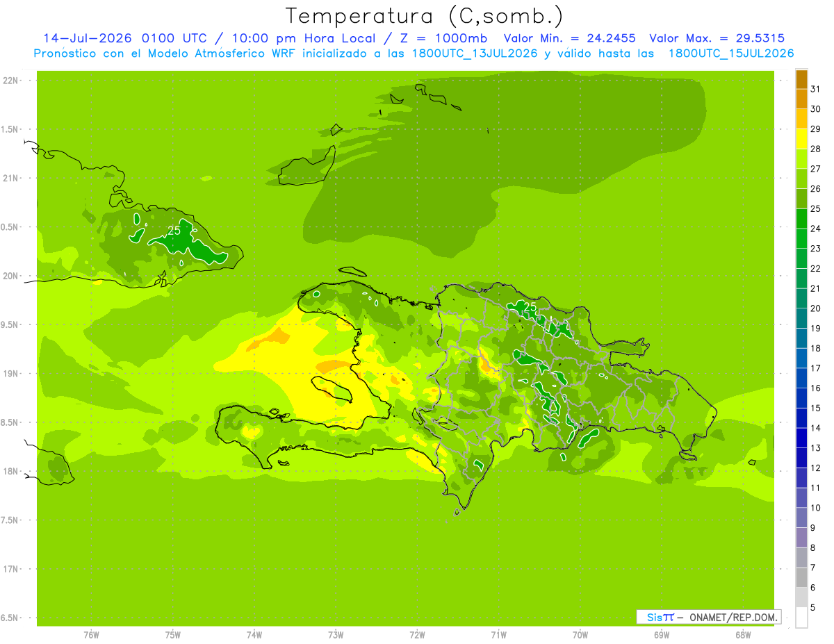Click the '20' color scale label
Screen dimensions: 834x644
coord(816,308)
